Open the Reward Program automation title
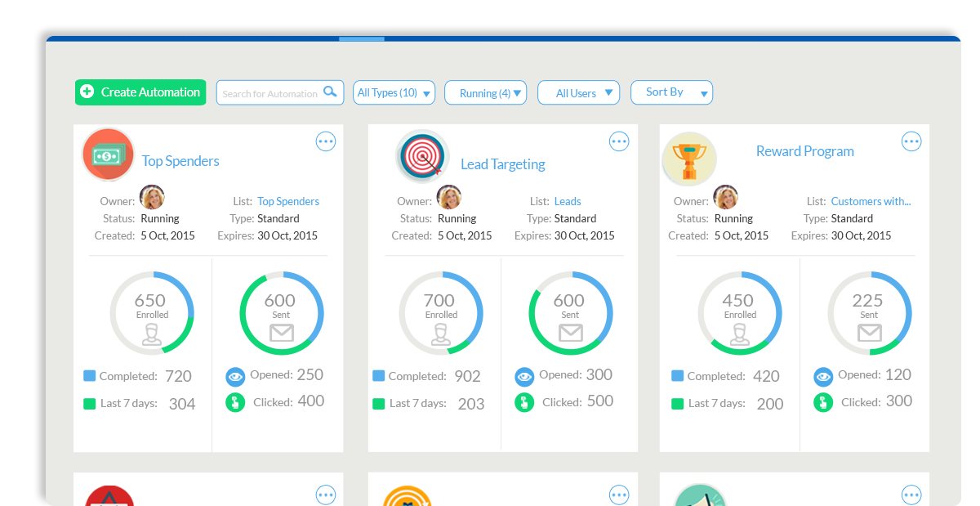980x506 pixels. click(805, 151)
